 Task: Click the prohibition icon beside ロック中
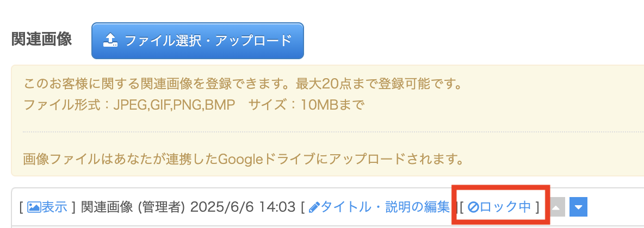click(473, 207)
